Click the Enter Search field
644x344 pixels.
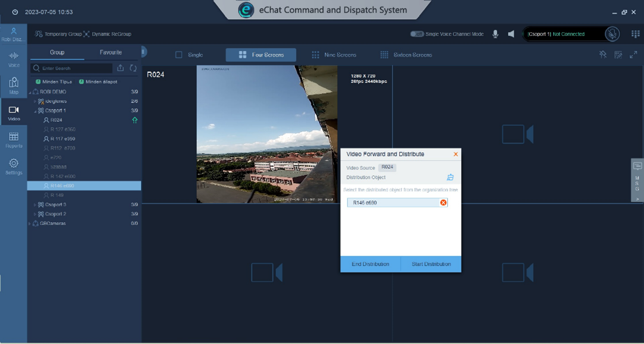pos(73,68)
